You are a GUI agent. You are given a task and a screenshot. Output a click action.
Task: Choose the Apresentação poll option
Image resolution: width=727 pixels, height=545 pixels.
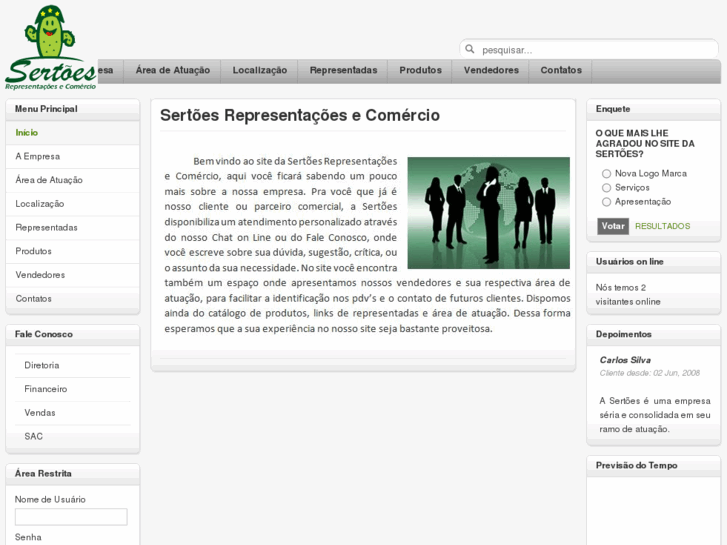point(606,202)
